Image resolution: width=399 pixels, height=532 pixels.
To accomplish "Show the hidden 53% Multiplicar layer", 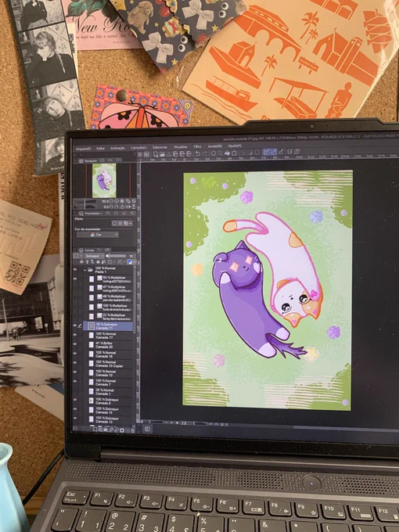I will click(x=75, y=279).
